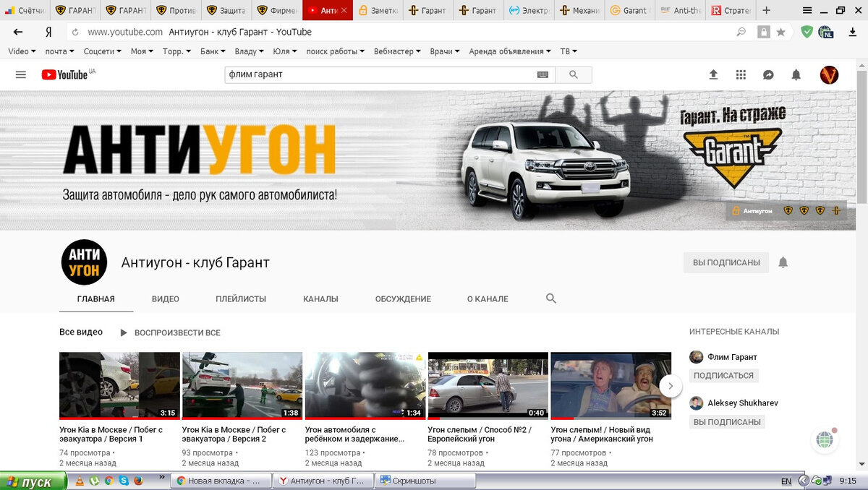Click the floating globe widget icon
The image size is (868, 490).
pos(825,439)
